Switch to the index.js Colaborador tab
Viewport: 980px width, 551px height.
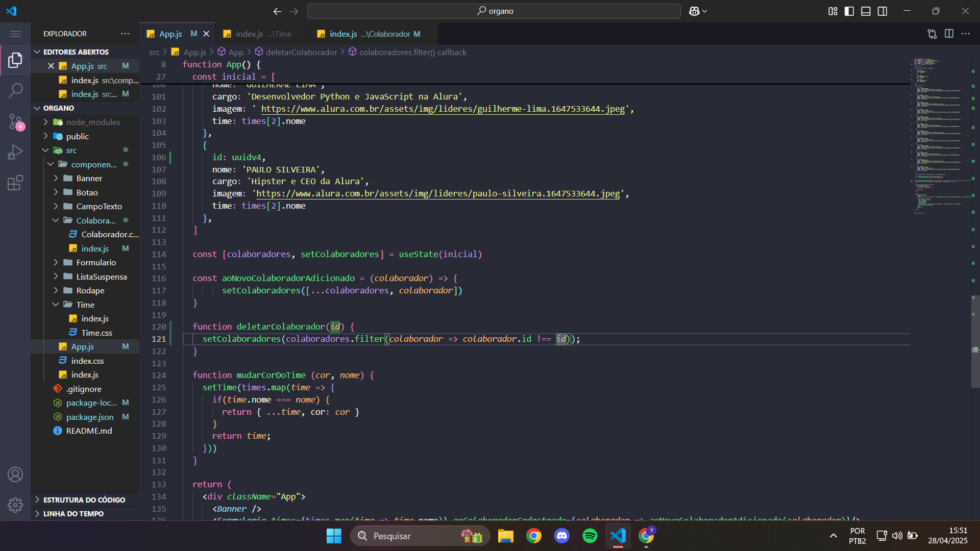(374, 34)
